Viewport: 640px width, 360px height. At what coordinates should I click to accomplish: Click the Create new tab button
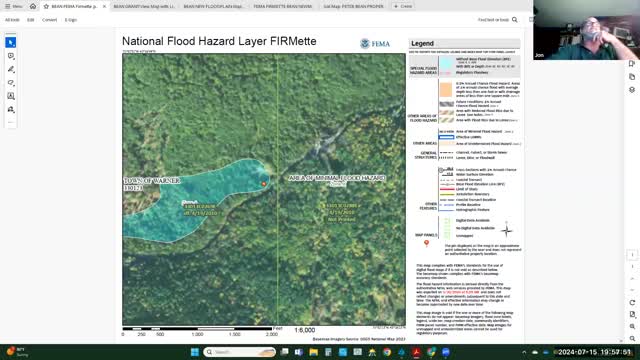(x=402, y=6)
